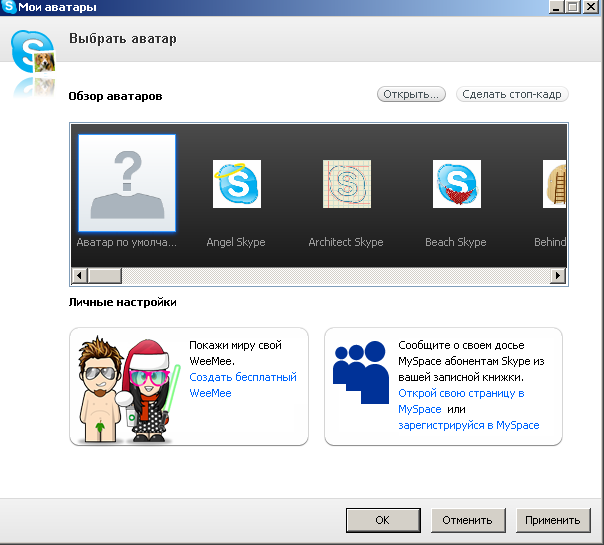Click the WeeMee cartoon characters image
Screen dimensions: 604x545
click(129, 388)
